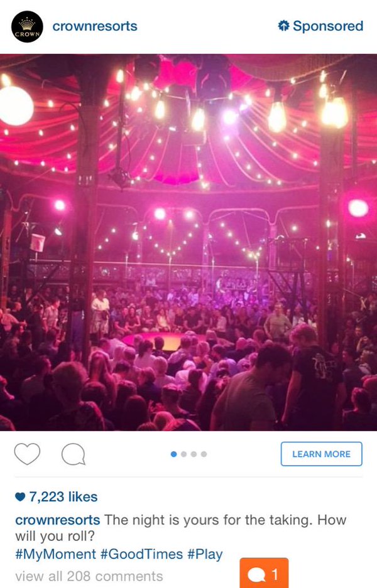
Task: Open the #Play hashtag
Action: (x=205, y=554)
